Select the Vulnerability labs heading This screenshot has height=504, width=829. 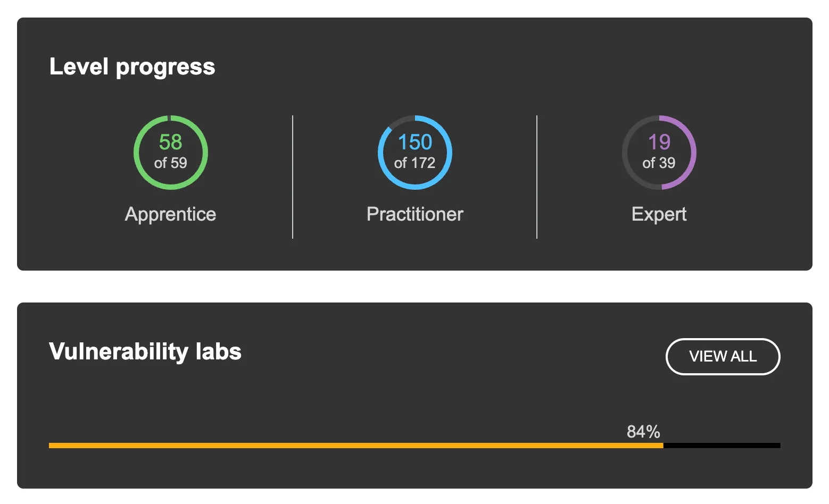tap(145, 351)
